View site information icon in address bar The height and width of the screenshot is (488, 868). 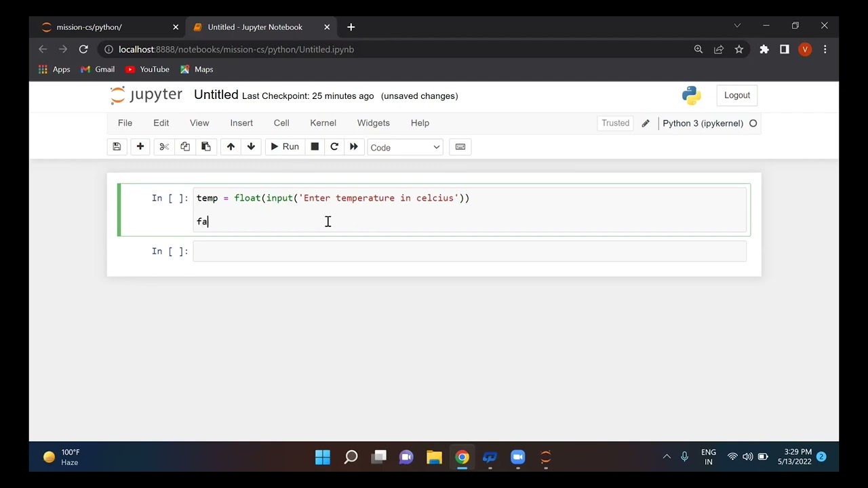(x=108, y=49)
